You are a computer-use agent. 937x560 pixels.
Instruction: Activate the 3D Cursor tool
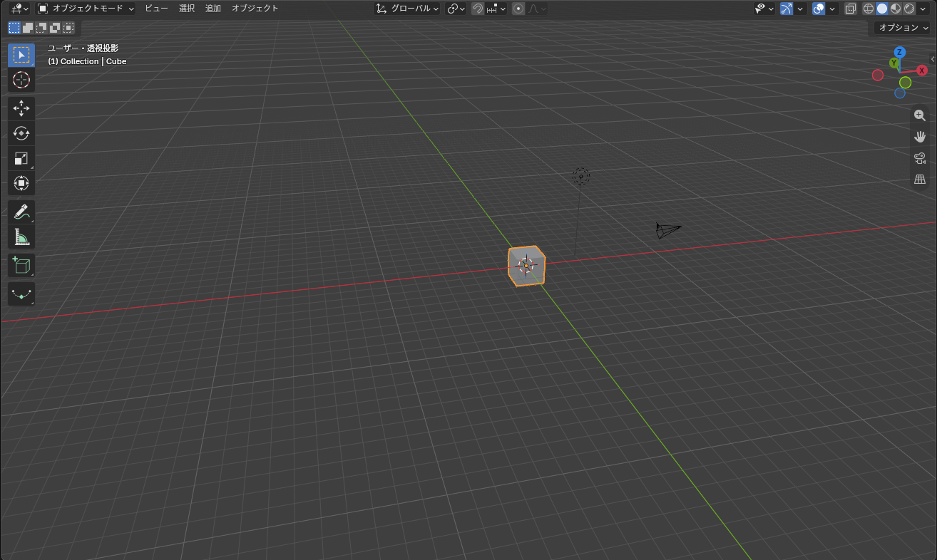[x=21, y=80]
